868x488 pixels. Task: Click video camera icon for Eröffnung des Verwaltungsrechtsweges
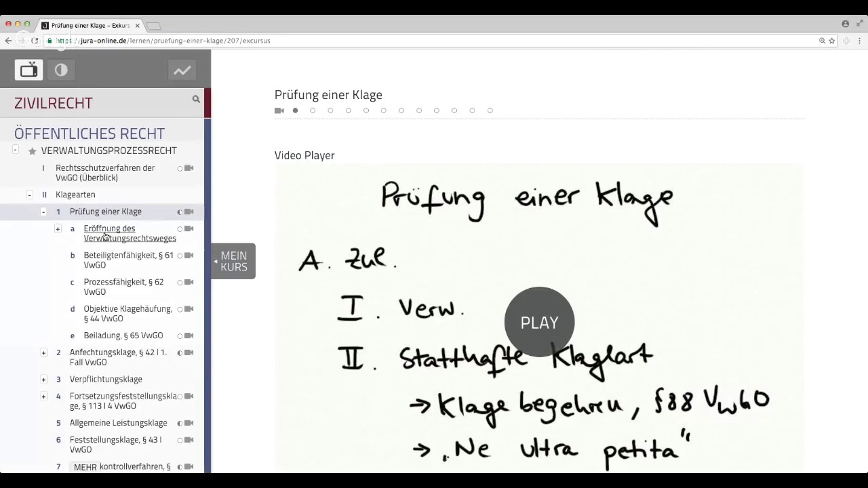pyautogui.click(x=189, y=228)
